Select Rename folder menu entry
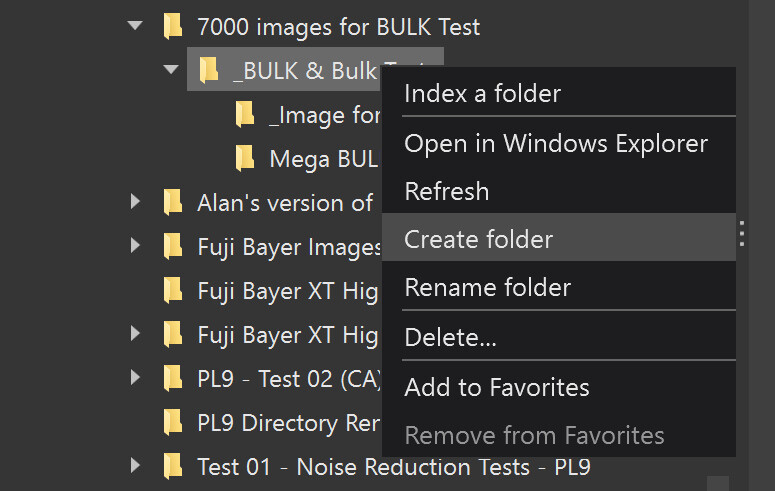The image size is (775, 491). tap(487, 288)
